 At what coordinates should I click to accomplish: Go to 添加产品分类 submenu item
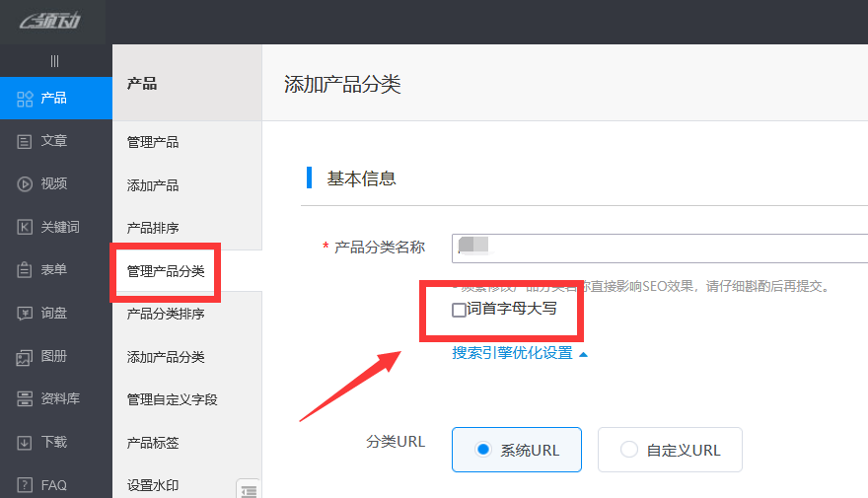166,357
